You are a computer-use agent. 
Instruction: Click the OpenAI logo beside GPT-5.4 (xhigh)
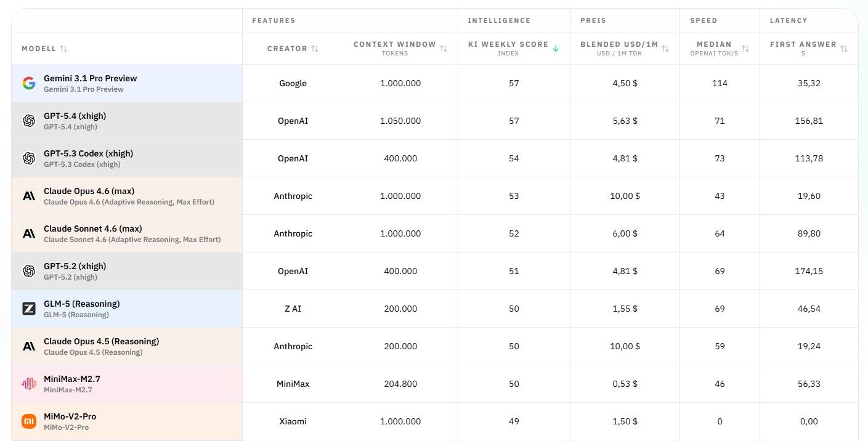[x=29, y=121]
